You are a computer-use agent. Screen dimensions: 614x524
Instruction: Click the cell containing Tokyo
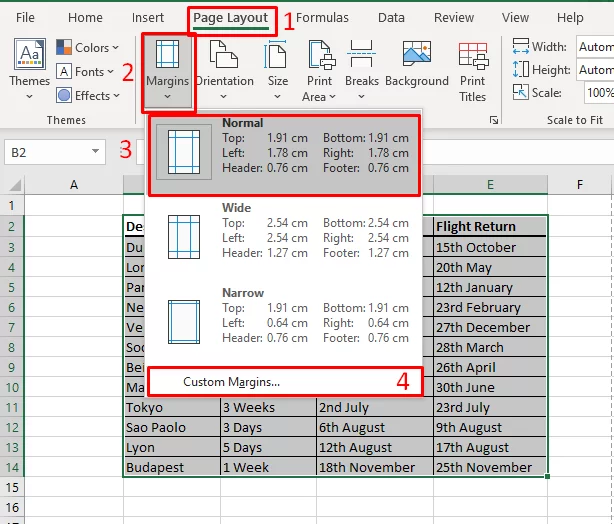pyautogui.click(x=172, y=407)
